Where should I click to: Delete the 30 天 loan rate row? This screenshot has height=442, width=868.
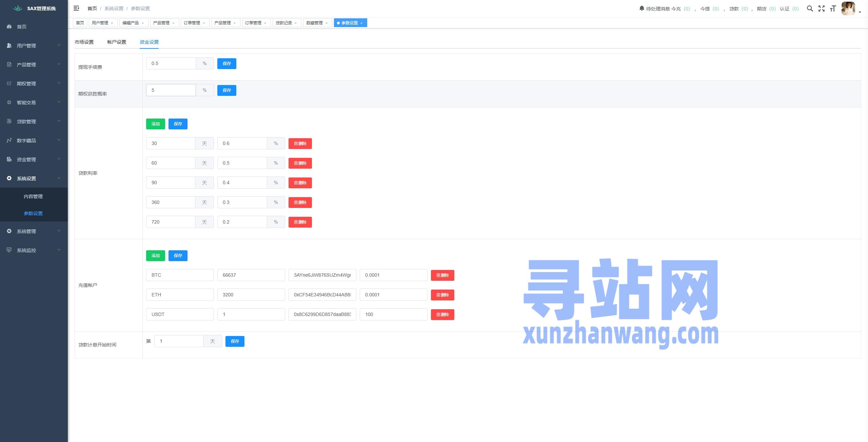click(300, 144)
